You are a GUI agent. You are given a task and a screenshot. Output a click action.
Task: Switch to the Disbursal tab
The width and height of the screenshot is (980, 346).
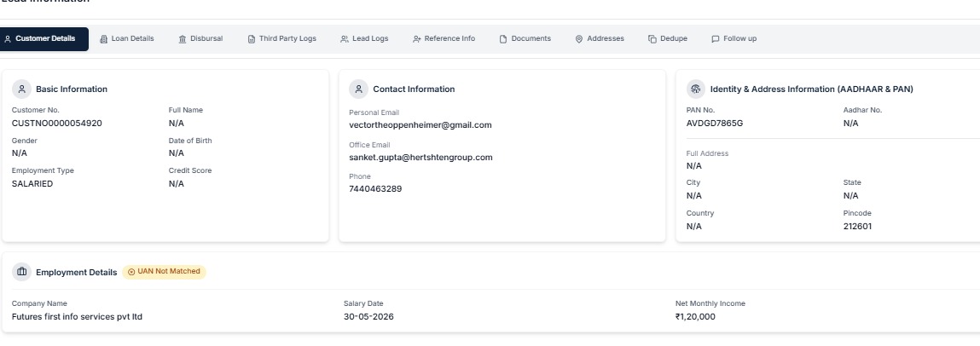click(x=200, y=38)
